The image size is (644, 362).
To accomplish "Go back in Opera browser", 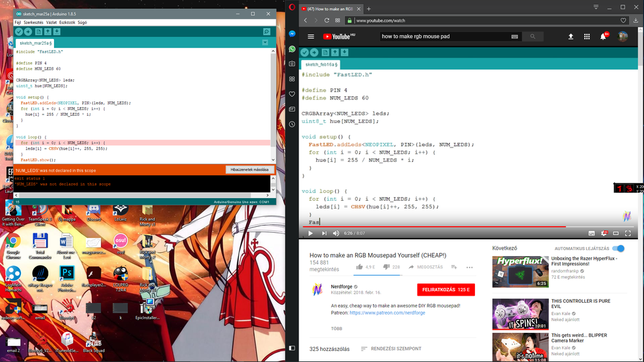I will (305, 20).
